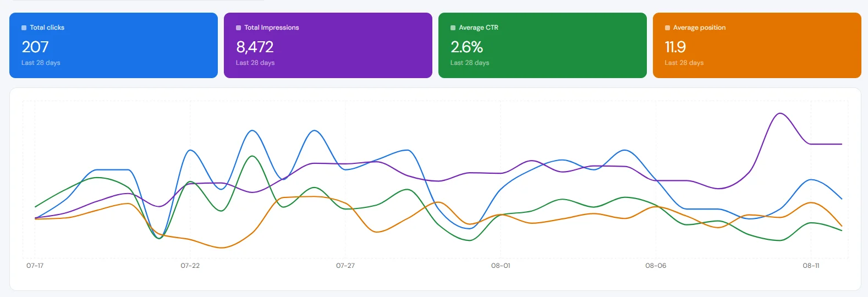Select the purple Total impressions card

[328, 45]
